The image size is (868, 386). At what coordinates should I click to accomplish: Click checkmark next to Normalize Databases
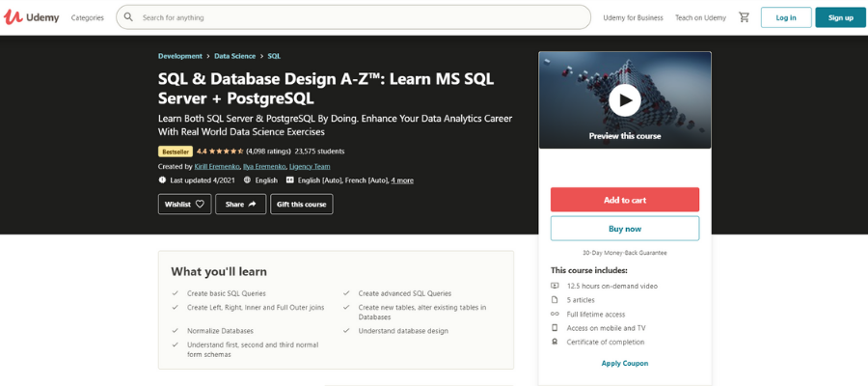[x=175, y=331]
